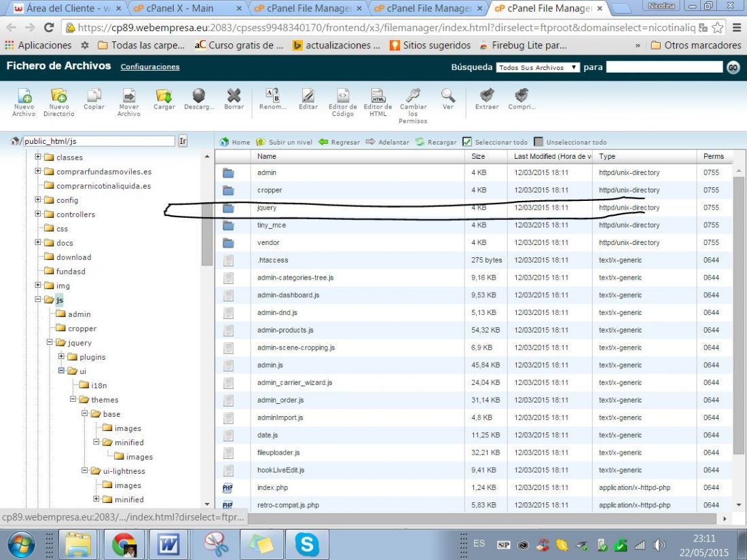Select the .htaccess file row
Image resolution: width=747 pixels, height=560 pixels.
pos(473,260)
